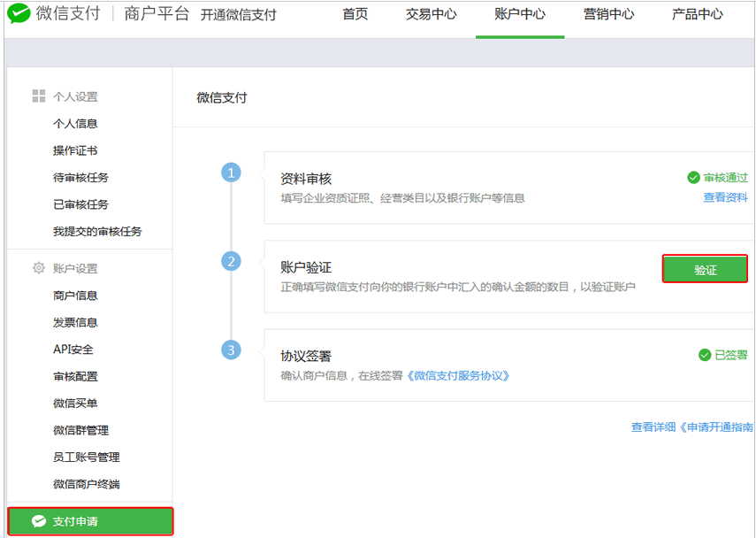The height and width of the screenshot is (538, 756).
Task: Open 操作证书 in the sidebar
Action: pos(75,150)
